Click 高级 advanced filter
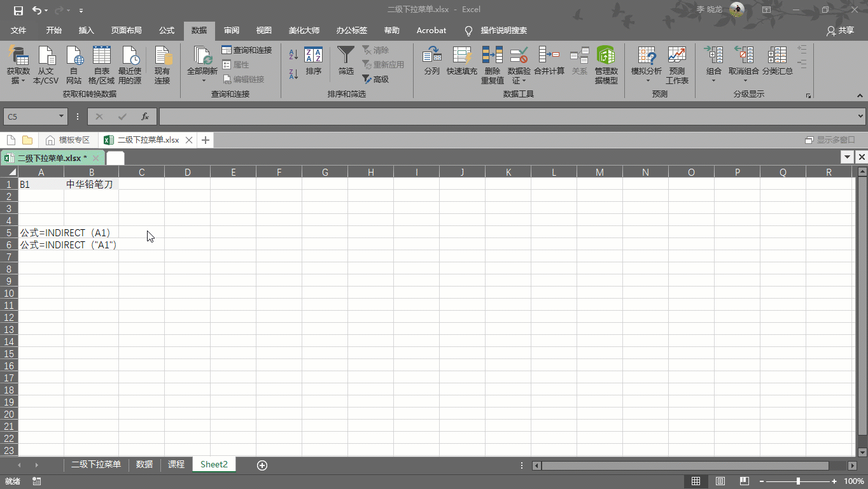Image resolution: width=868 pixels, height=489 pixels. click(375, 79)
